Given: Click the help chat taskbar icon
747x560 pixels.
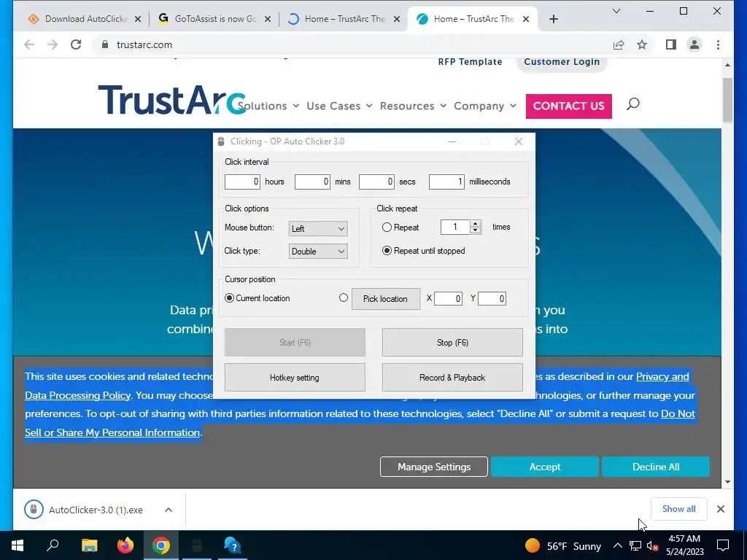Looking at the screenshot, I should pyautogui.click(x=233, y=545).
